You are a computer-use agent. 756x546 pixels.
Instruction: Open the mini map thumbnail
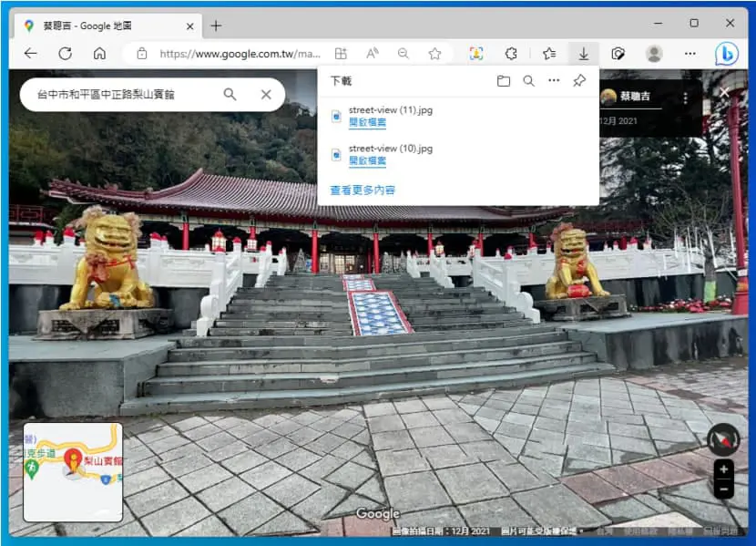click(x=73, y=472)
